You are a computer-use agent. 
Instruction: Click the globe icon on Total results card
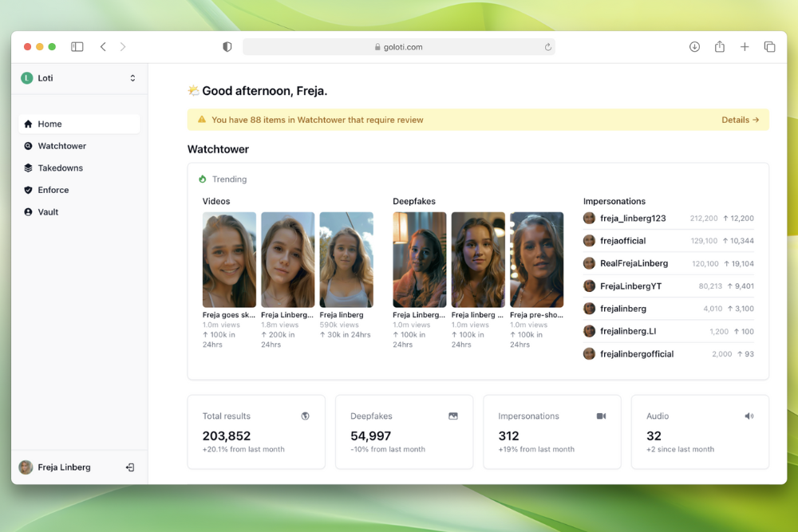[x=305, y=416]
